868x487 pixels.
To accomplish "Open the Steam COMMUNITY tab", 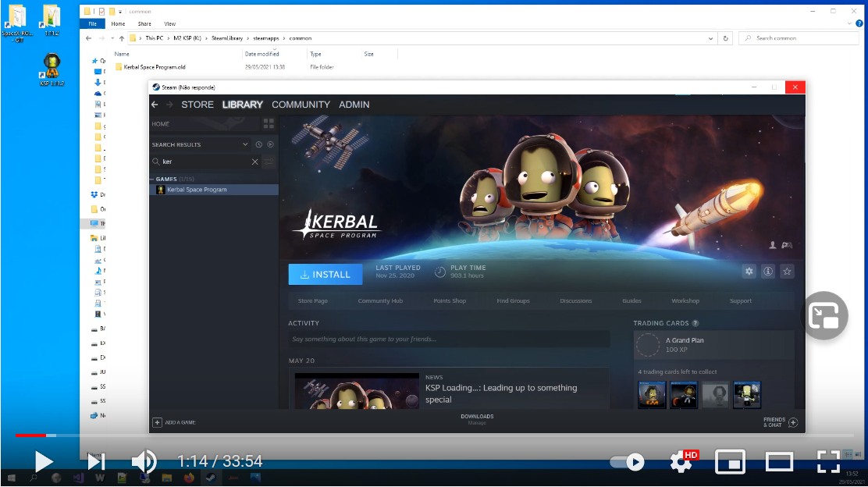I will 301,105.
